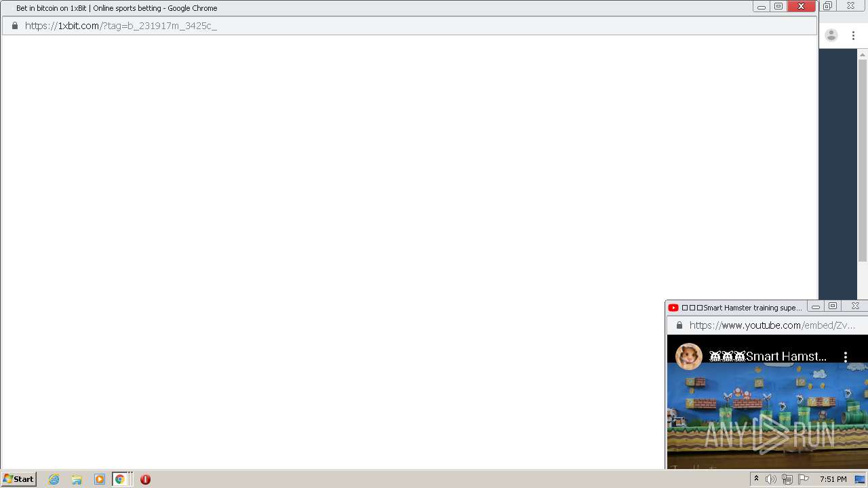Close the background Chrome window

point(851,6)
